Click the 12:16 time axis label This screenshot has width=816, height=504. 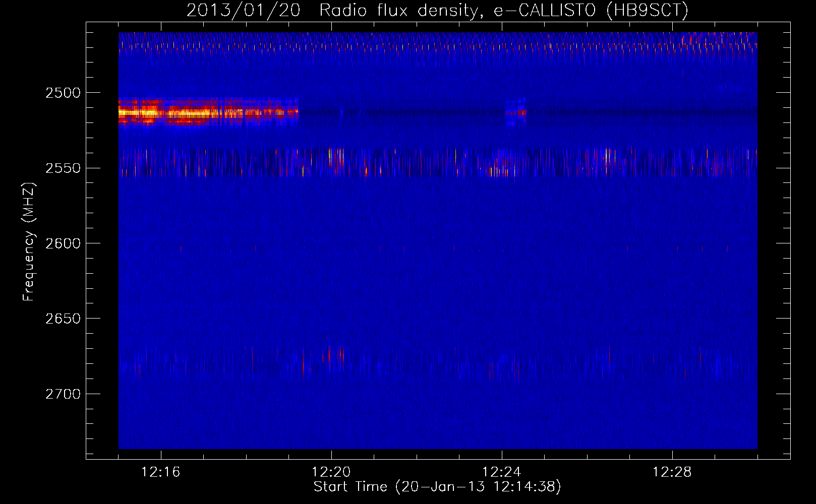(161, 472)
